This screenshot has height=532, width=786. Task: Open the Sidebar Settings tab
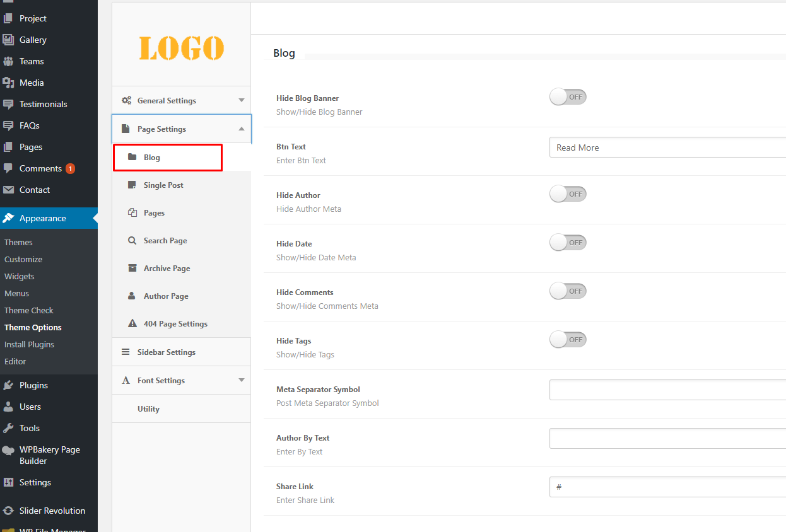(166, 352)
